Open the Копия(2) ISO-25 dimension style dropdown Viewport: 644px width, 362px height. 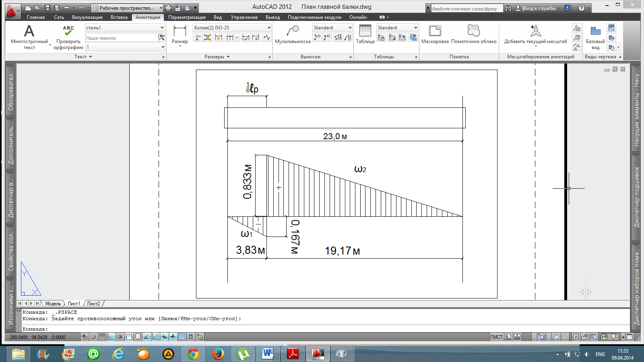tap(232, 28)
